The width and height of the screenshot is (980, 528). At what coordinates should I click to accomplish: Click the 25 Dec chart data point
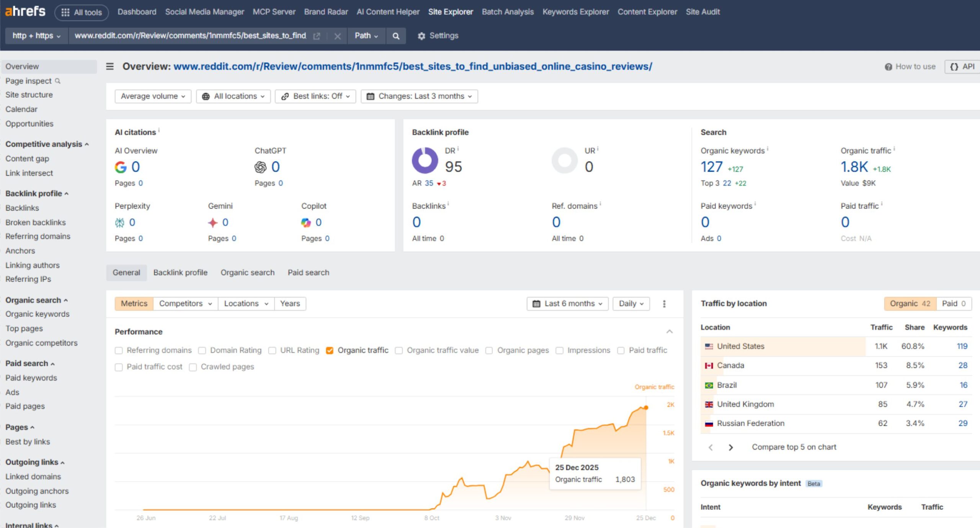646,408
